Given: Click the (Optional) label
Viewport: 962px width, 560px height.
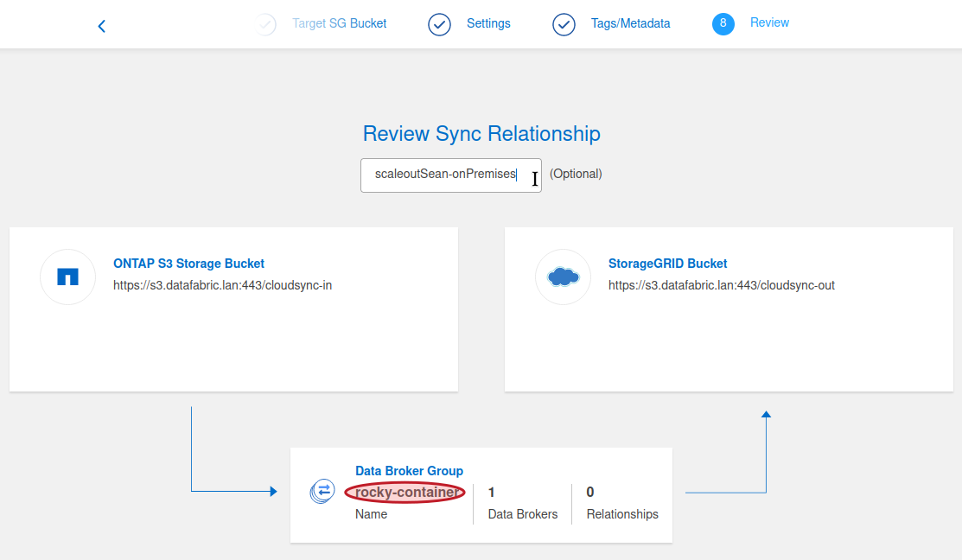Looking at the screenshot, I should pyautogui.click(x=576, y=174).
